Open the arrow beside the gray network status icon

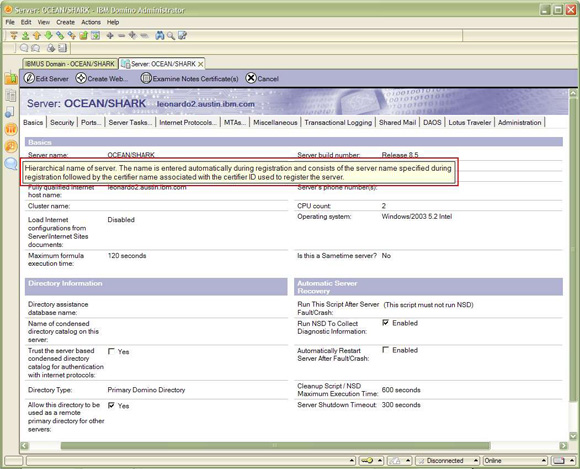coord(408,460)
